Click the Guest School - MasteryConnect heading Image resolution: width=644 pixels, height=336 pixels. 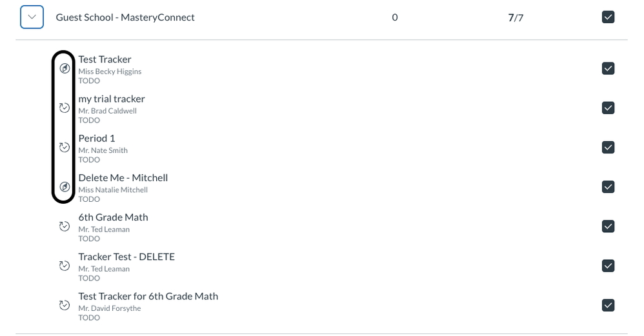[125, 17]
